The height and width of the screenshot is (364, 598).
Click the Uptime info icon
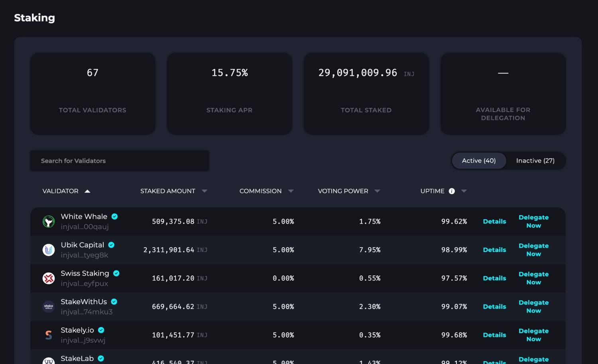(452, 191)
